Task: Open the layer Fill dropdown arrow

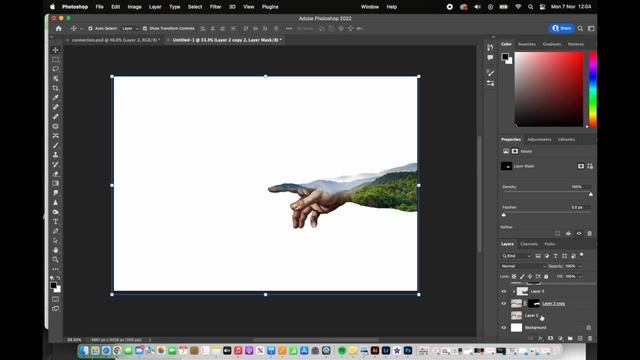Action: (x=580, y=276)
